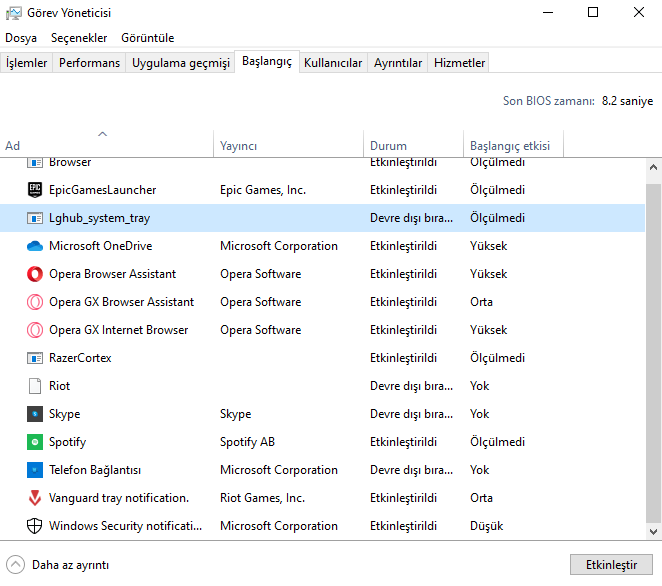Image resolution: width=662 pixels, height=586 pixels.
Task: Select the Windows Security notificati... entry name
Action: (x=125, y=526)
